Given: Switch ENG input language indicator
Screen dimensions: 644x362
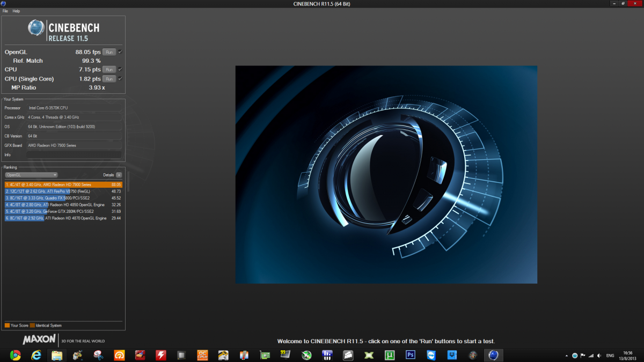Looking at the screenshot, I should pos(610,356).
